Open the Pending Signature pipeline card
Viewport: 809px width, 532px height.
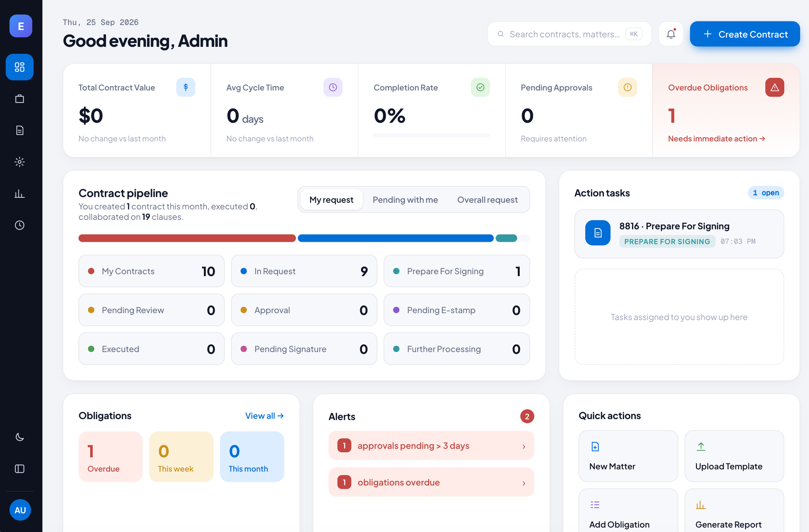coord(304,349)
